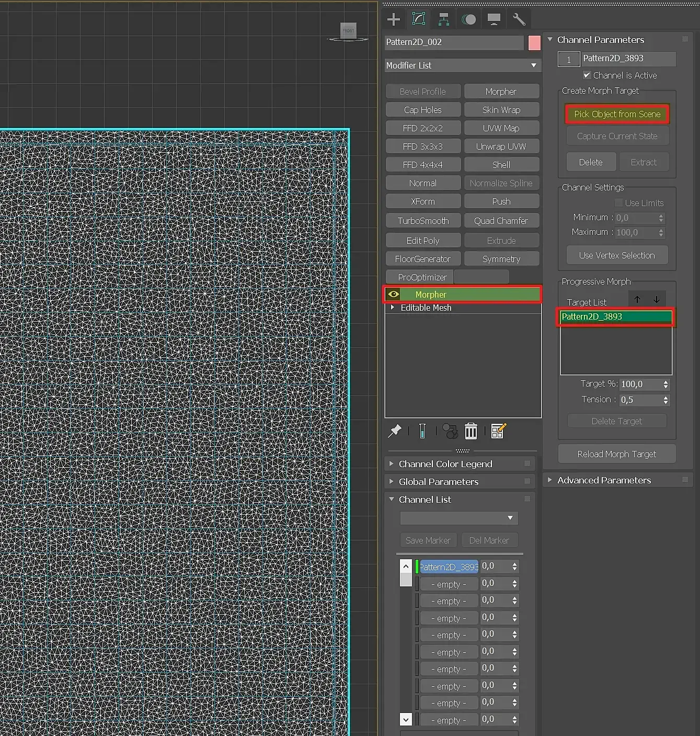Open the Modifier List dropdown

pyautogui.click(x=462, y=65)
